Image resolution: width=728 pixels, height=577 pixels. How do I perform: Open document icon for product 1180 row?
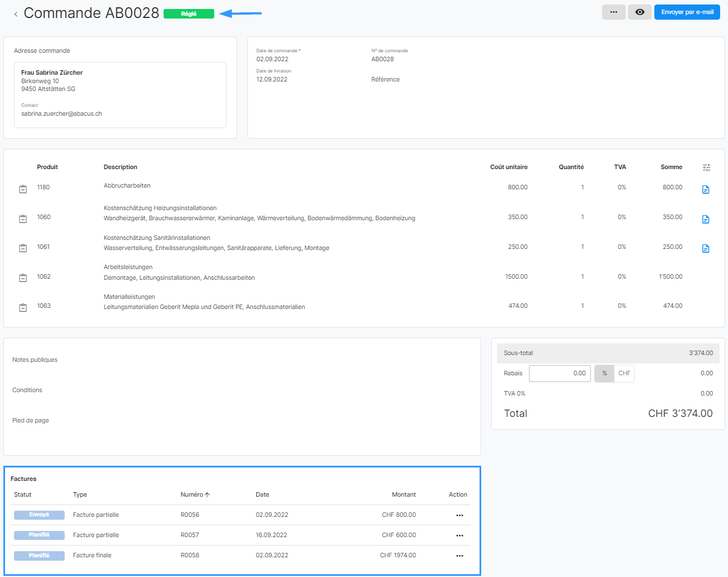(706, 190)
